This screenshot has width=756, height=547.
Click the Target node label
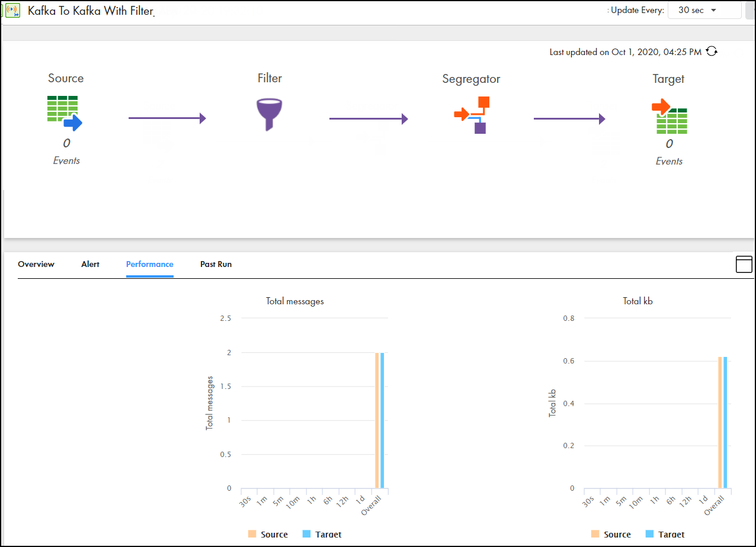coord(668,79)
